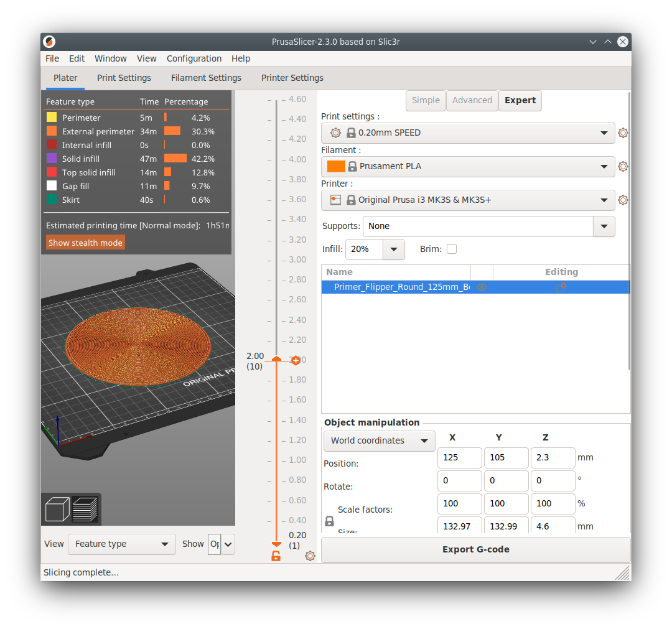Open the Show options dropdown
The width and height of the screenshot is (672, 629).
(228, 544)
